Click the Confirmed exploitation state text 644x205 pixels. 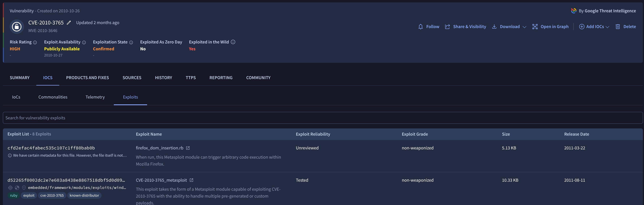(x=104, y=49)
